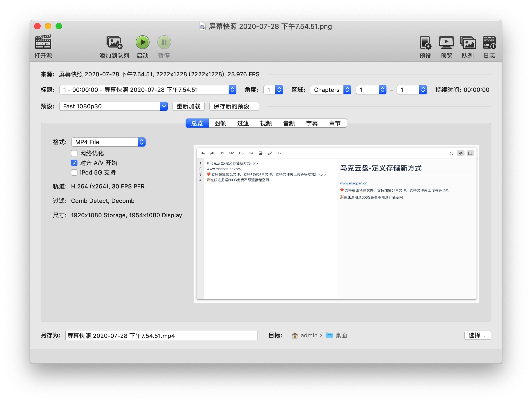Click the Reload (重新加载) preset button
Viewport: 532px width, 403px height.
tap(188, 106)
